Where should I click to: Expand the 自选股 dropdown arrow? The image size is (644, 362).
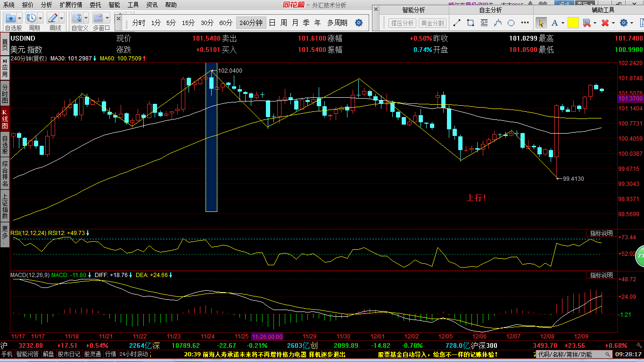[x=20, y=19]
